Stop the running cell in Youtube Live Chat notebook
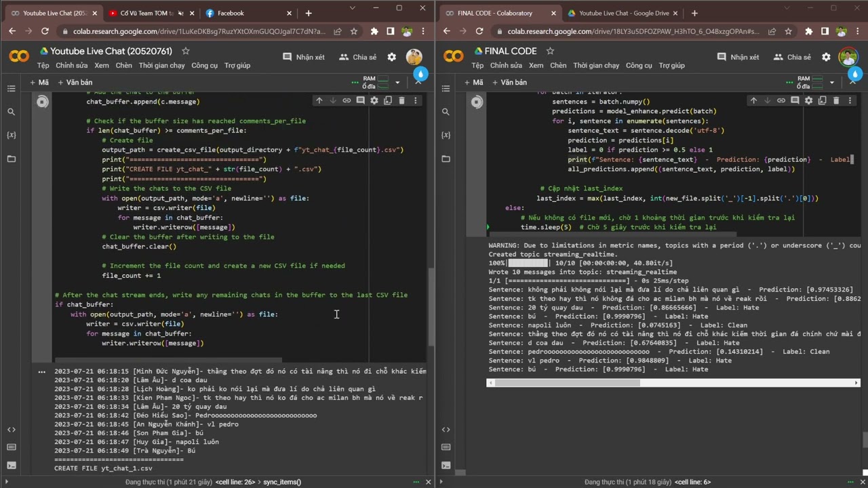This screenshot has height=488, width=868. coord(42,102)
